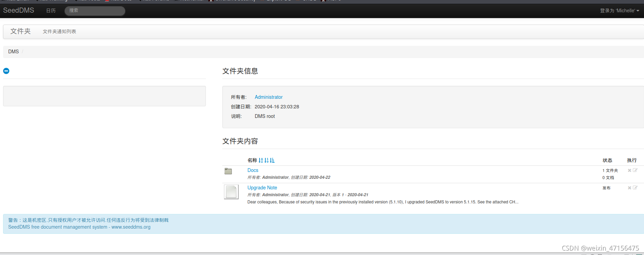Sort folder contents alphabetically by name
This screenshot has height=255, width=644.
[261, 160]
